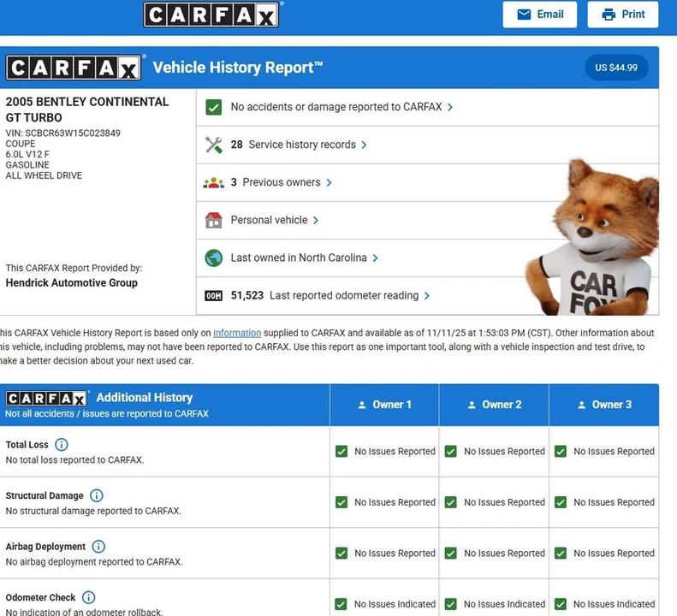
Task: Click the Car Fox mascot image
Action: pyautogui.click(x=593, y=238)
